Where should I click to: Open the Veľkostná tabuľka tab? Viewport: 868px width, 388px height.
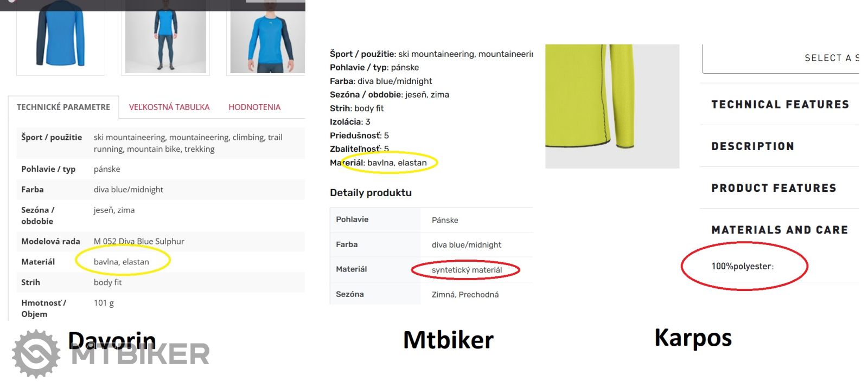[x=169, y=107]
